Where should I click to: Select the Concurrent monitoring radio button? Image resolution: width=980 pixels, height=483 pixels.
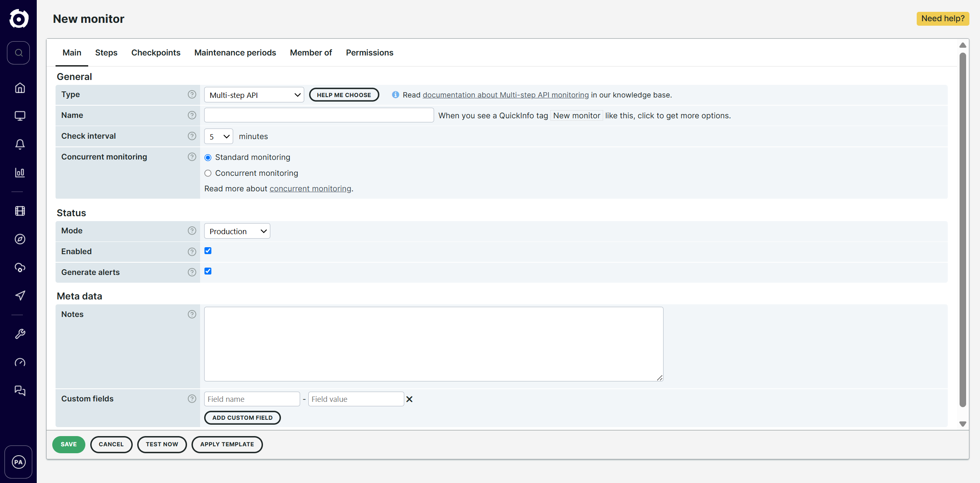(x=208, y=173)
